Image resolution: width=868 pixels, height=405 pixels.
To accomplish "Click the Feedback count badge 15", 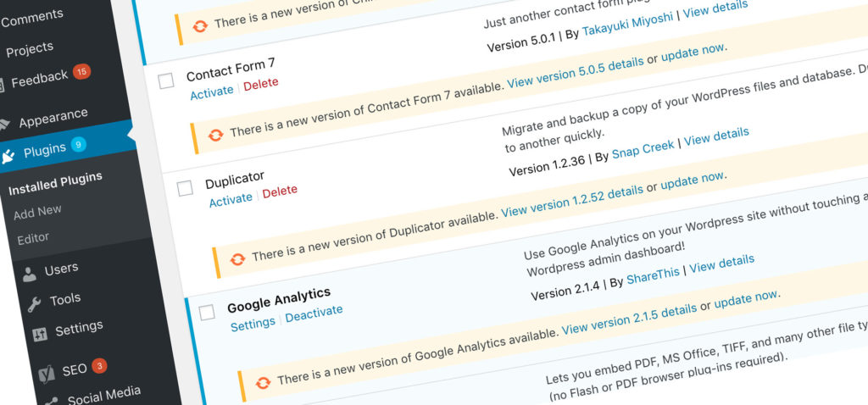I will click(82, 71).
